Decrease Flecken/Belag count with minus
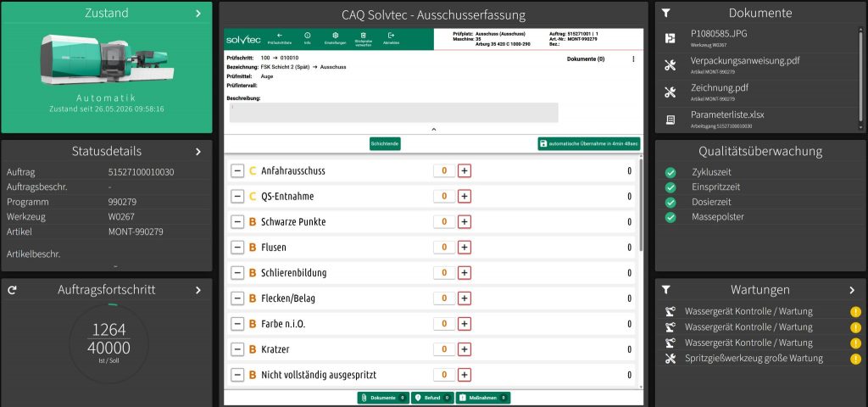The image size is (868, 407). (237, 298)
